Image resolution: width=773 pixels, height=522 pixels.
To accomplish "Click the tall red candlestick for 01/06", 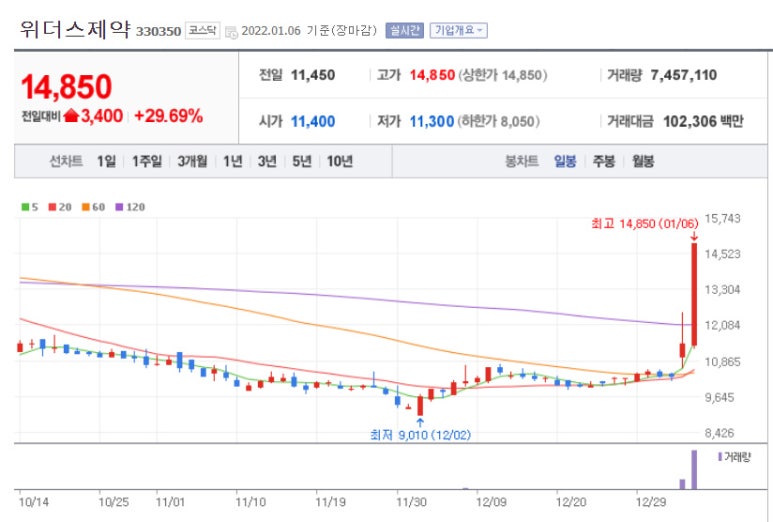I will [x=694, y=294].
